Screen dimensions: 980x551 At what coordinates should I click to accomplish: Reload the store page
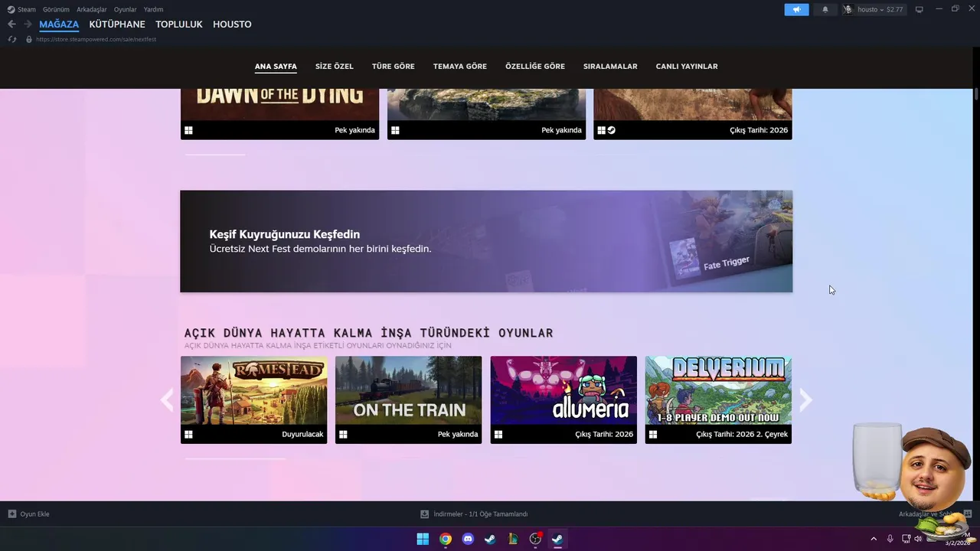pyautogui.click(x=12, y=39)
